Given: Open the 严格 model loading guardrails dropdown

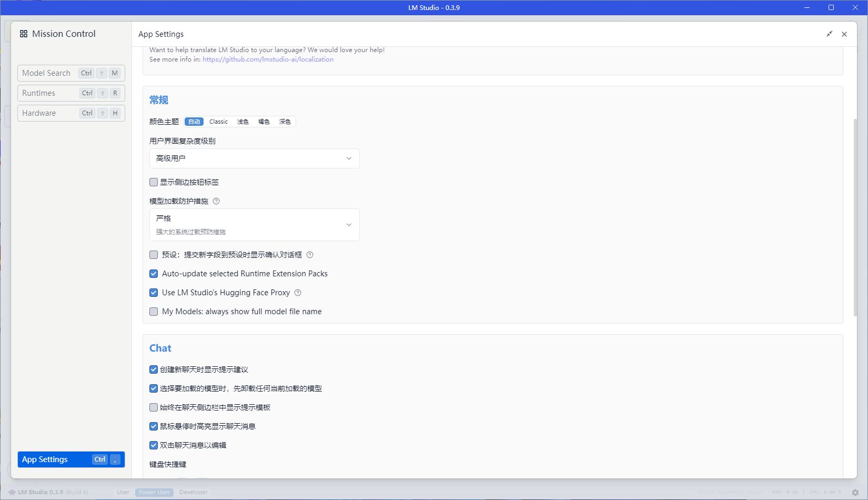Looking at the screenshot, I should (x=254, y=225).
